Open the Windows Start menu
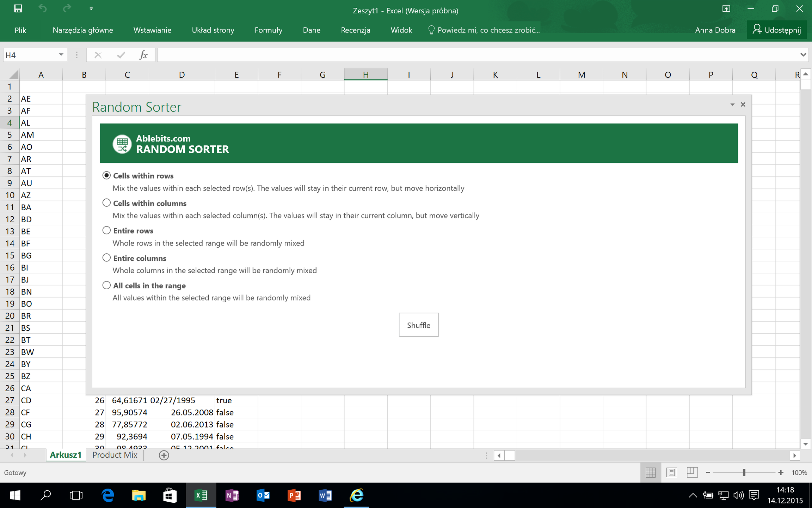Screen dimensions: 812x508 (x=15, y=496)
